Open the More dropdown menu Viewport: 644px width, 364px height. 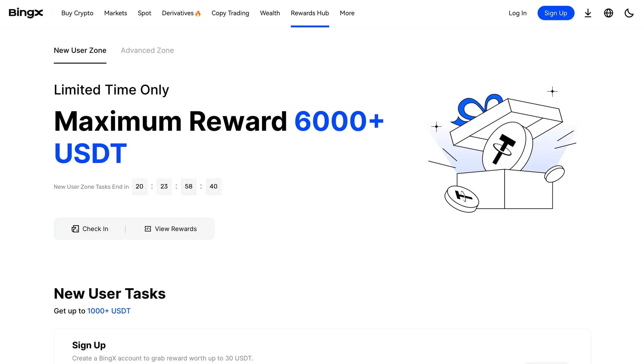tap(347, 13)
